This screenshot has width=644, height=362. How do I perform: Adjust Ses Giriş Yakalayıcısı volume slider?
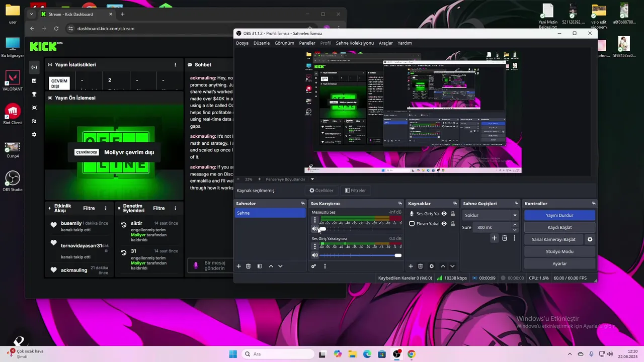pyautogui.click(x=360, y=255)
